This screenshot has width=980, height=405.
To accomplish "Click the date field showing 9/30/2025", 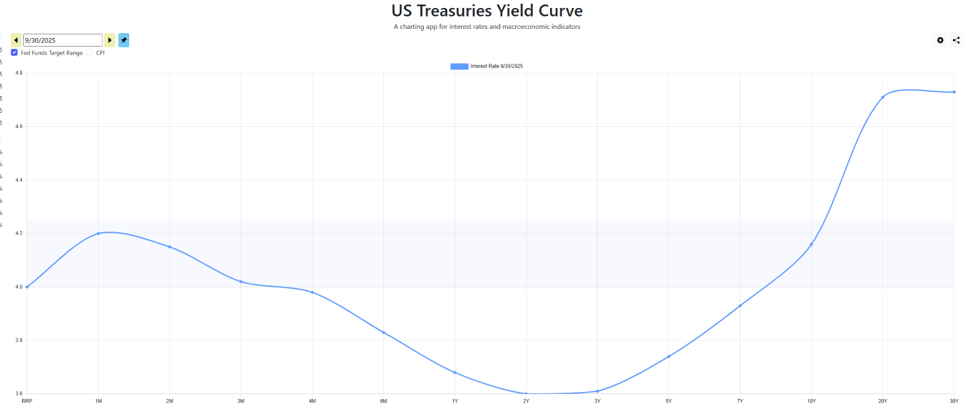I will pyautogui.click(x=62, y=40).
